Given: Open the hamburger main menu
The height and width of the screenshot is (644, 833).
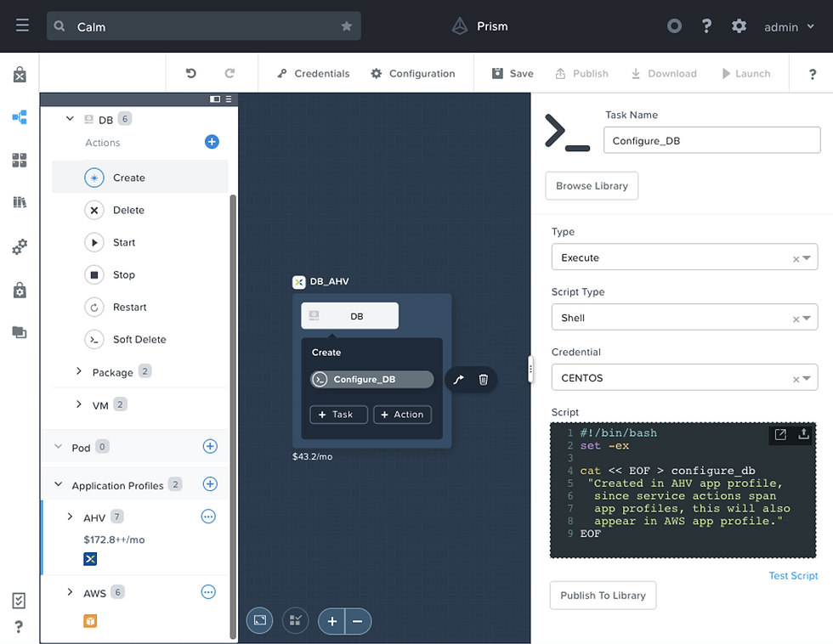Looking at the screenshot, I should 22,25.
